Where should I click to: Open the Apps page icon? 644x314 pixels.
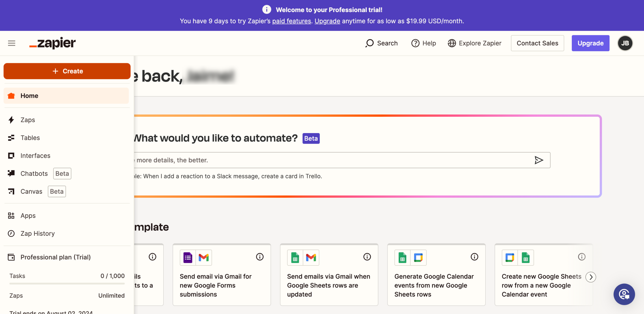point(11,216)
